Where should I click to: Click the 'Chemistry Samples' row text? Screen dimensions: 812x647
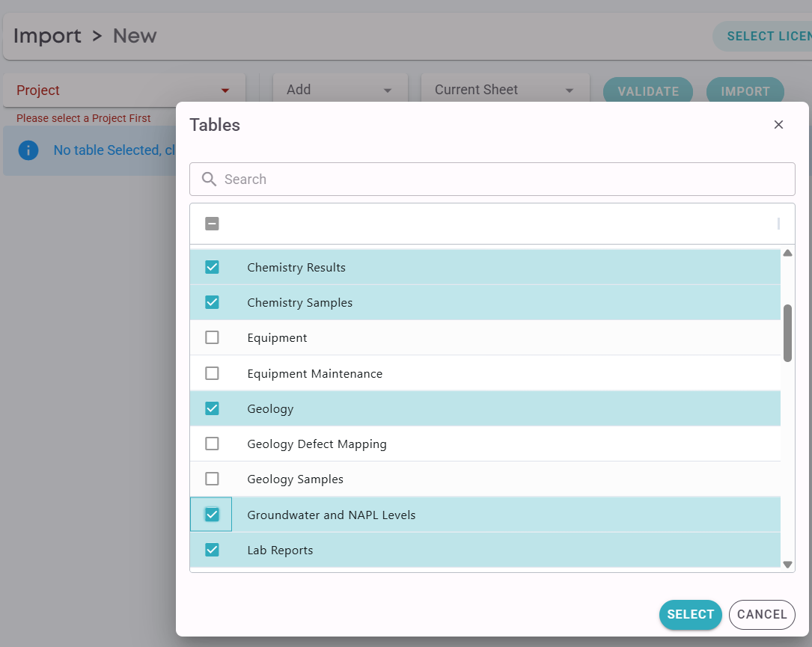pos(300,303)
